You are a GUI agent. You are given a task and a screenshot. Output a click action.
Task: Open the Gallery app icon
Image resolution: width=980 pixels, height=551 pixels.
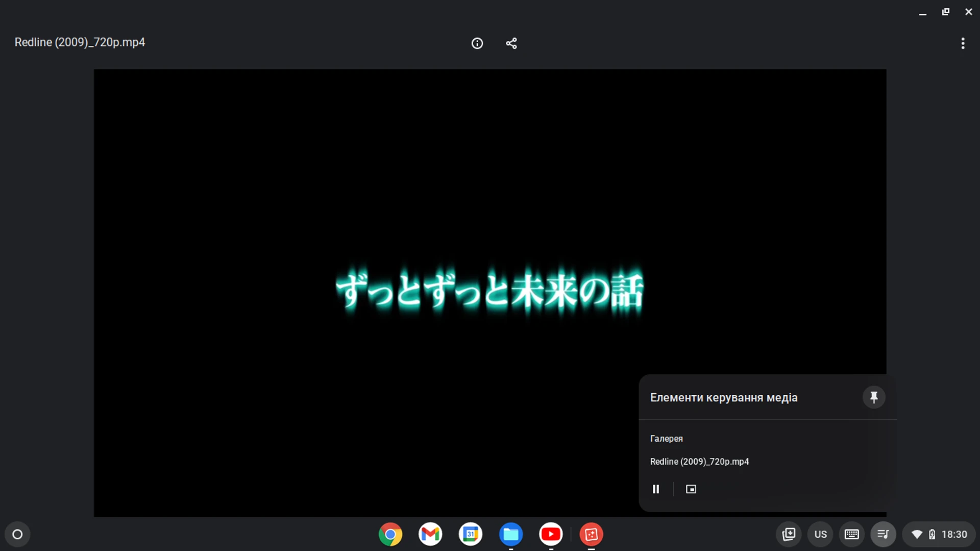coord(592,534)
